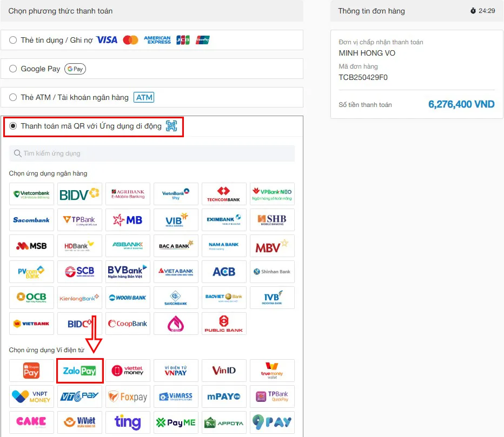
Task: Select the mPAY wallet tile
Action: coord(224,396)
